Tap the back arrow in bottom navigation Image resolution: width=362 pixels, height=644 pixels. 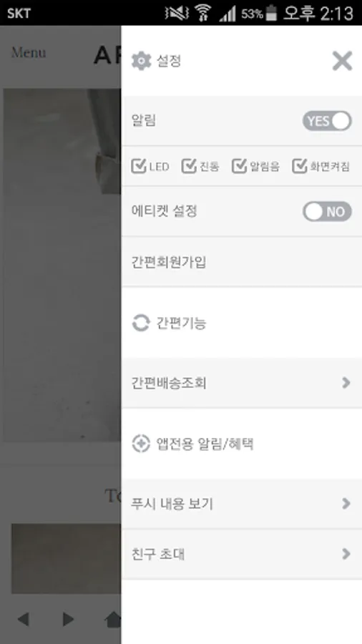point(23,619)
